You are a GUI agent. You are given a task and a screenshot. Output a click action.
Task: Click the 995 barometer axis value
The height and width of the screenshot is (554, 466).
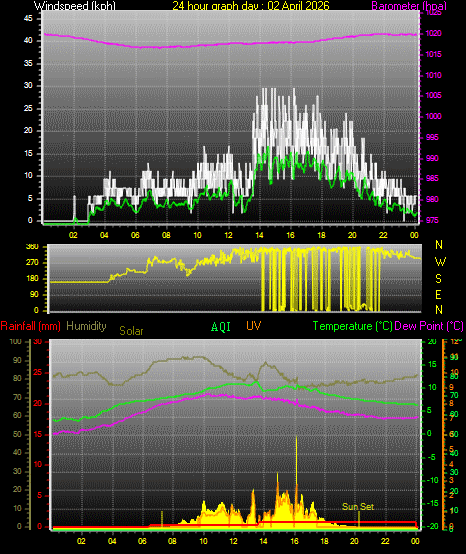[432, 137]
